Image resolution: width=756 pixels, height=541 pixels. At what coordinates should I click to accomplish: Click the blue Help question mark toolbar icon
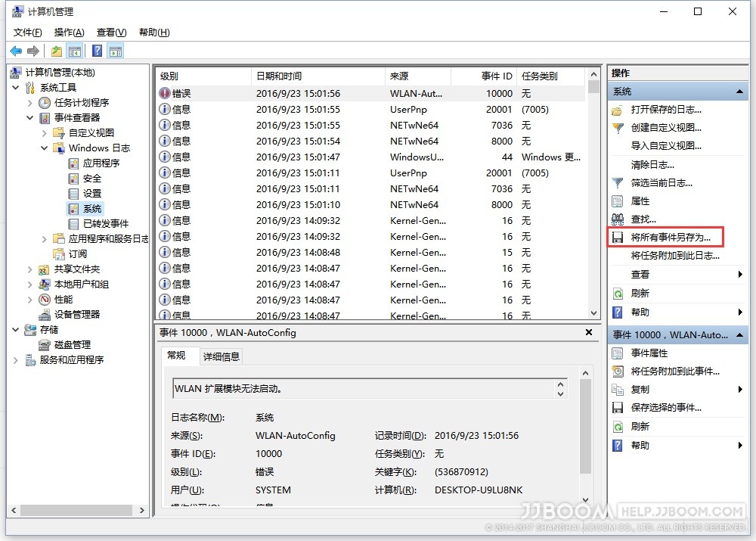[x=97, y=51]
